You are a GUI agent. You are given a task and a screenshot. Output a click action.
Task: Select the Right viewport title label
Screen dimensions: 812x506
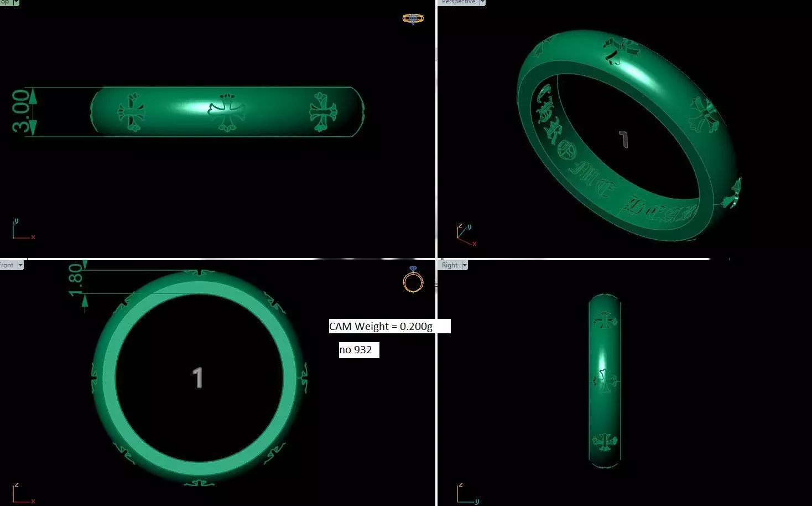[450, 265]
